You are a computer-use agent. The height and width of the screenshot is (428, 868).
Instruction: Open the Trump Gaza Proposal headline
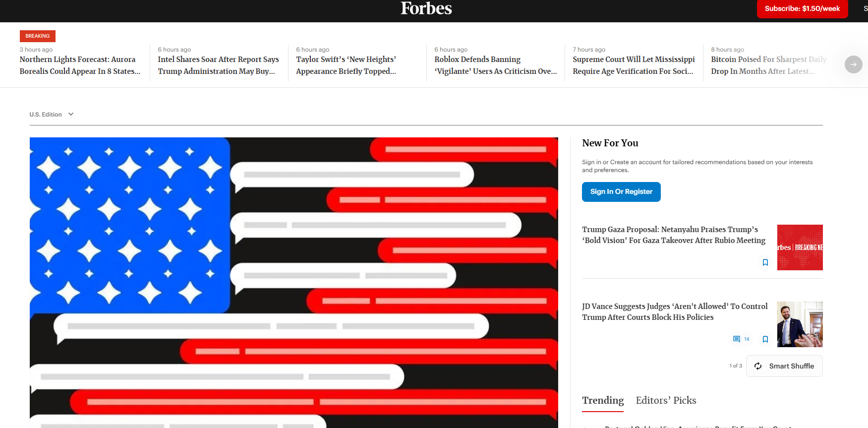coord(674,235)
